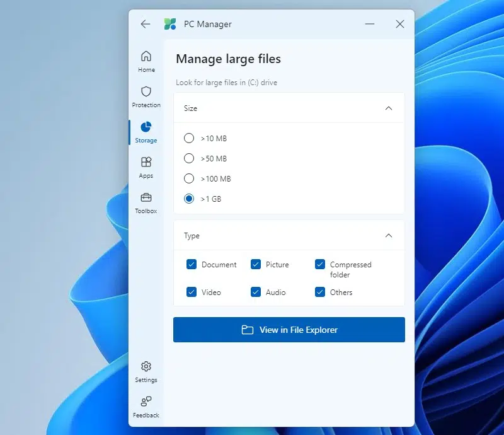504x435 pixels.
Task: Select the >10 MB size option
Action: click(189, 138)
